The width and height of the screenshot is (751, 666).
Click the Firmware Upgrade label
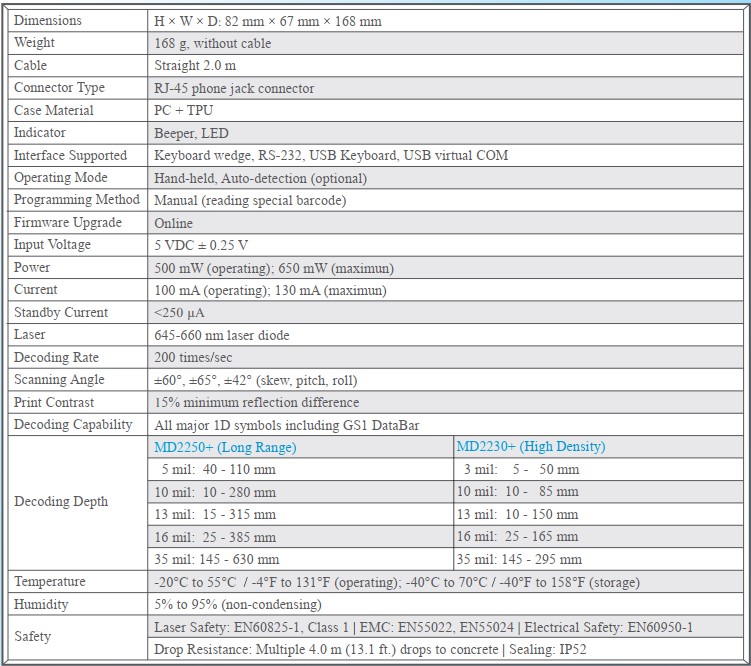pyautogui.click(x=68, y=222)
